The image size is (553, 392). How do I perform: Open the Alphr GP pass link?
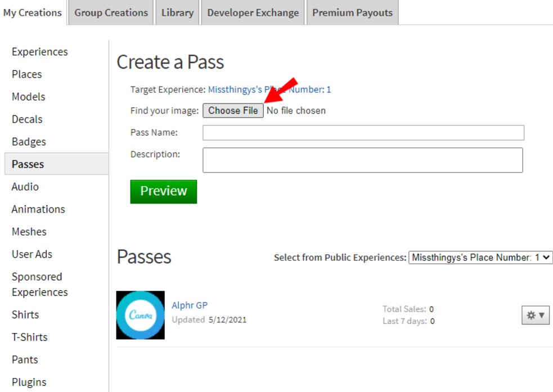pyautogui.click(x=190, y=305)
